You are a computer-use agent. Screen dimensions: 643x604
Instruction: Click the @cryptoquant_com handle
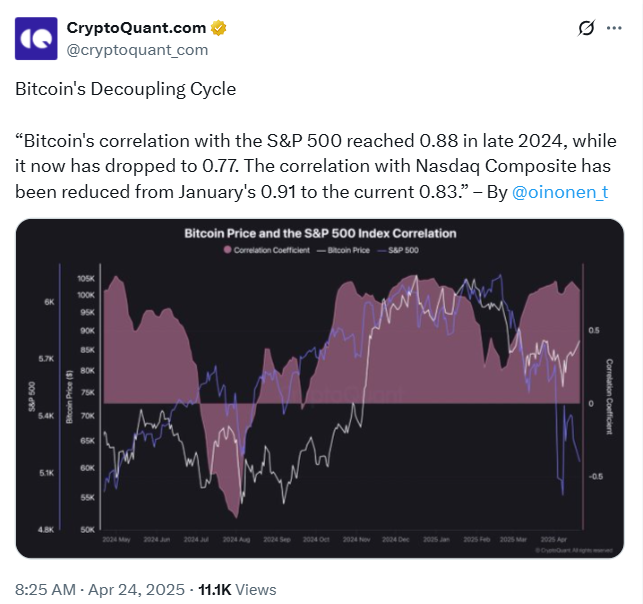(137, 49)
